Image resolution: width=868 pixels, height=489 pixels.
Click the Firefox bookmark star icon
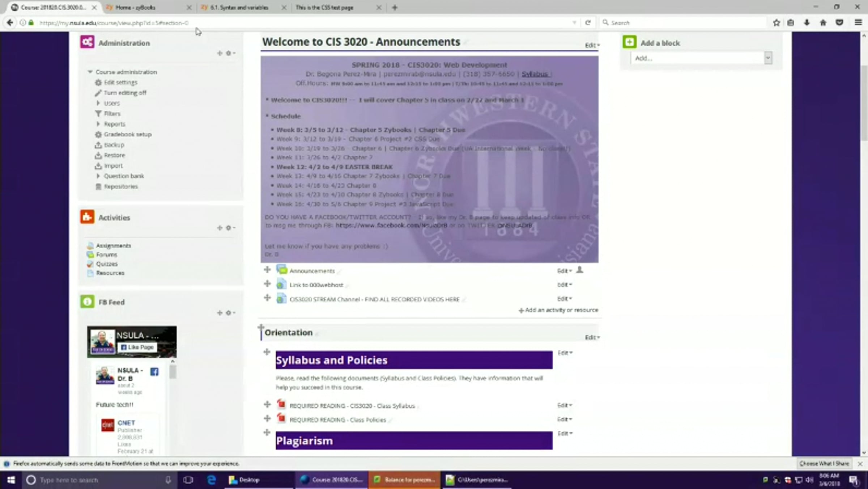tap(776, 23)
